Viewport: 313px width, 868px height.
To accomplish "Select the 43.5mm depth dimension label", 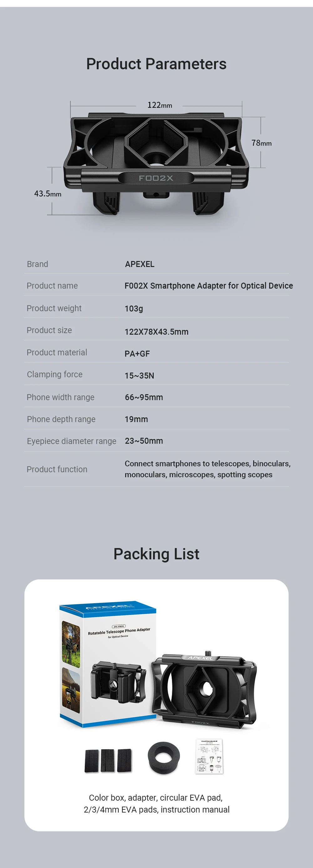I will [x=48, y=194].
